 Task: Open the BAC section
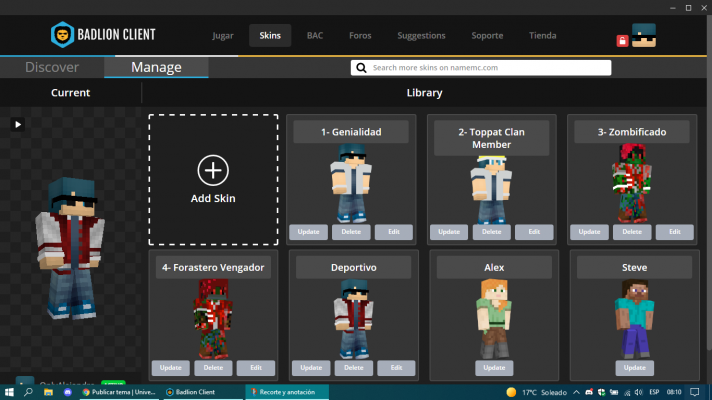coord(315,36)
